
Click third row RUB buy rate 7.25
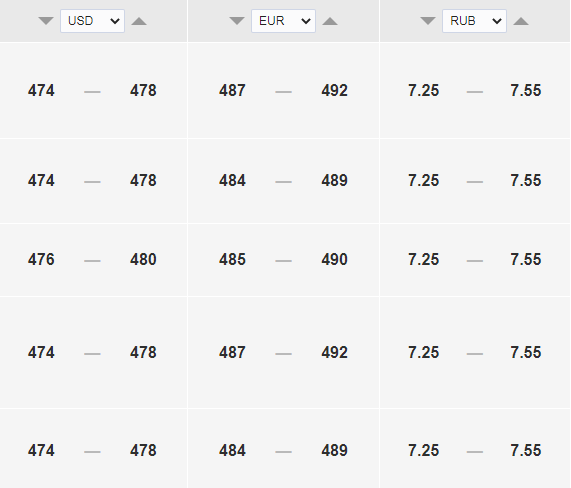click(424, 260)
